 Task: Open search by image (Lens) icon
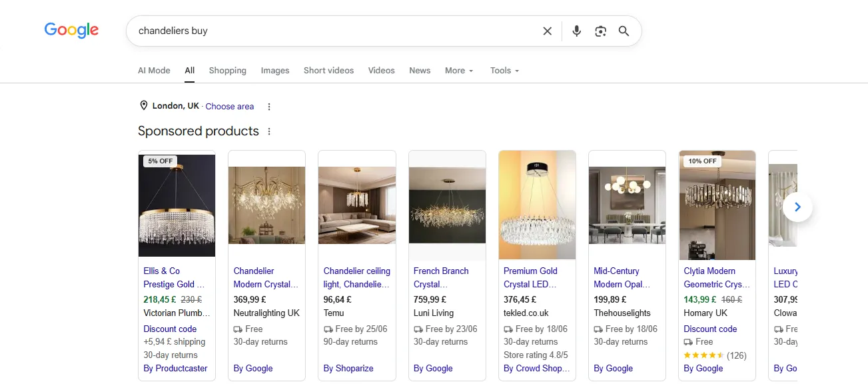pos(601,31)
